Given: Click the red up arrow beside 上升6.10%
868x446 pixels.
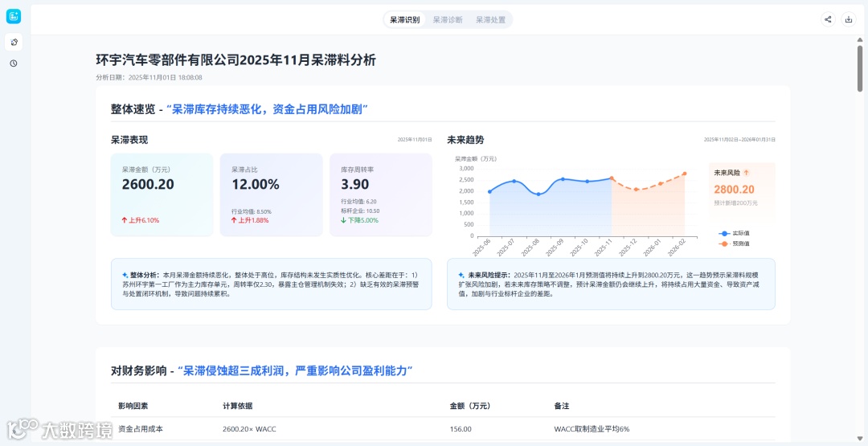Looking at the screenshot, I should click(x=125, y=220).
